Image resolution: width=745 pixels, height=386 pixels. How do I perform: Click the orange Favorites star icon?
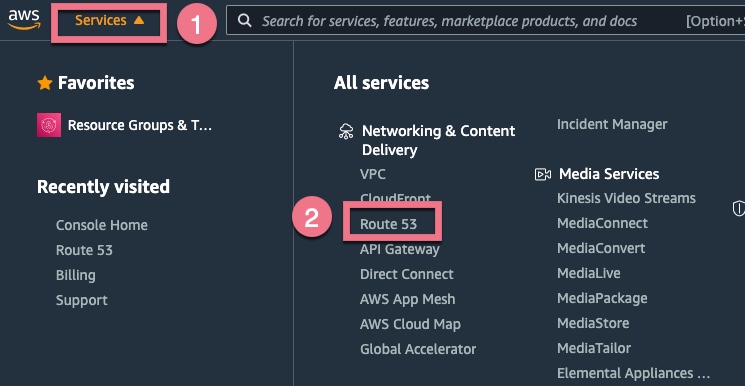click(x=45, y=83)
